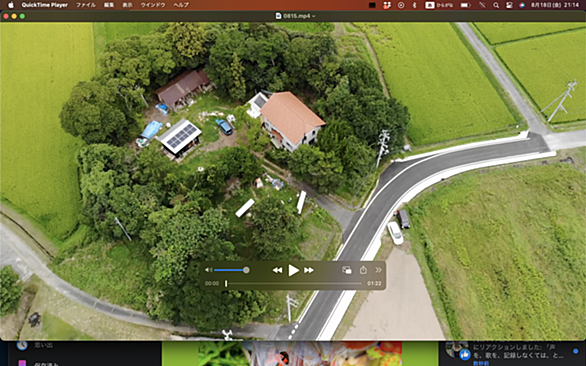Click the playback timeline scrubber bar
This screenshot has width=586, height=366.
pos(293,284)
